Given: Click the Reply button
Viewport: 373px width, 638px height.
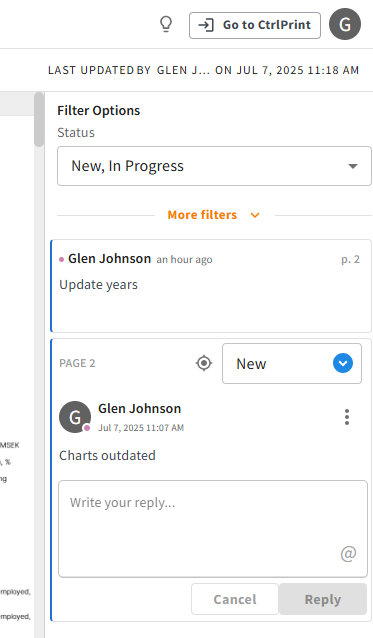Looking at the screenshot, I should (323, 599).
